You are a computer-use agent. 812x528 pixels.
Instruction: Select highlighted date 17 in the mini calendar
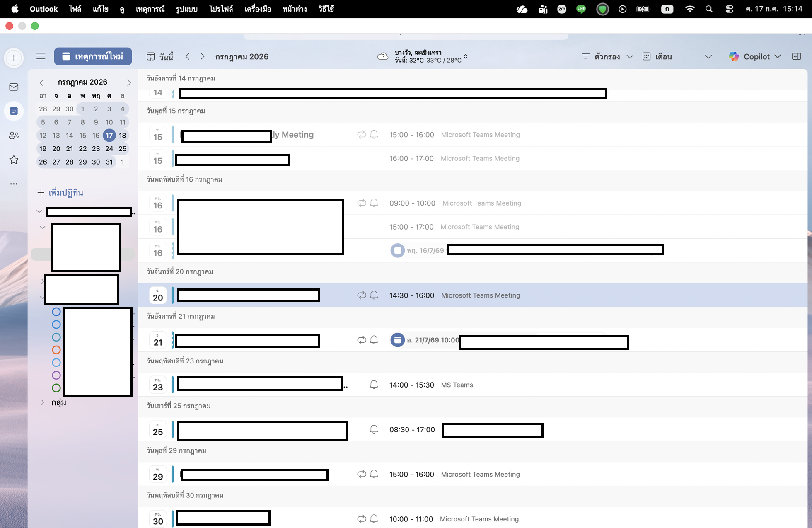click(x=109, y=136)
